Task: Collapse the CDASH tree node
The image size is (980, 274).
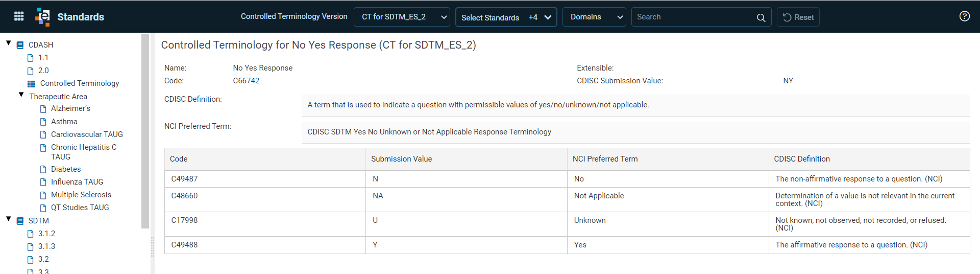Action: pyautogui.click(x=8, y=43)
